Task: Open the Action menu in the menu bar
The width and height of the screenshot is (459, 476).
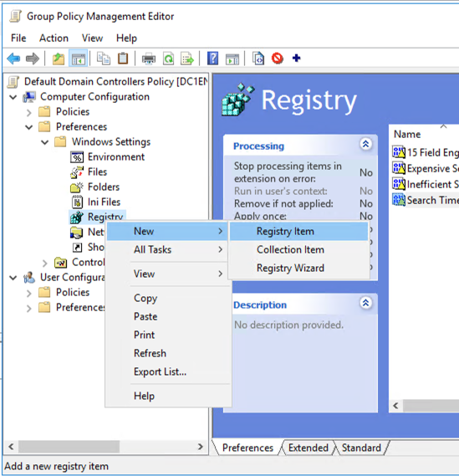Action: (54, 38)
